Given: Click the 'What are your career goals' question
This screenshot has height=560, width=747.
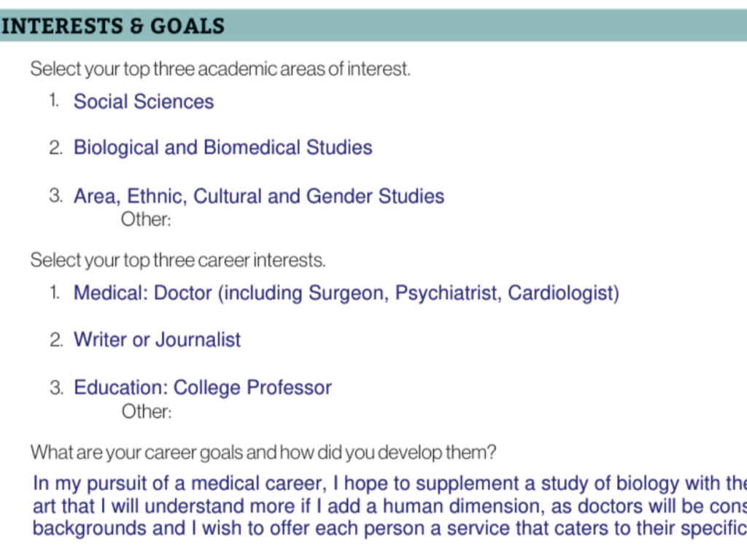Looking at the screenshot, I should click(263, 452).
